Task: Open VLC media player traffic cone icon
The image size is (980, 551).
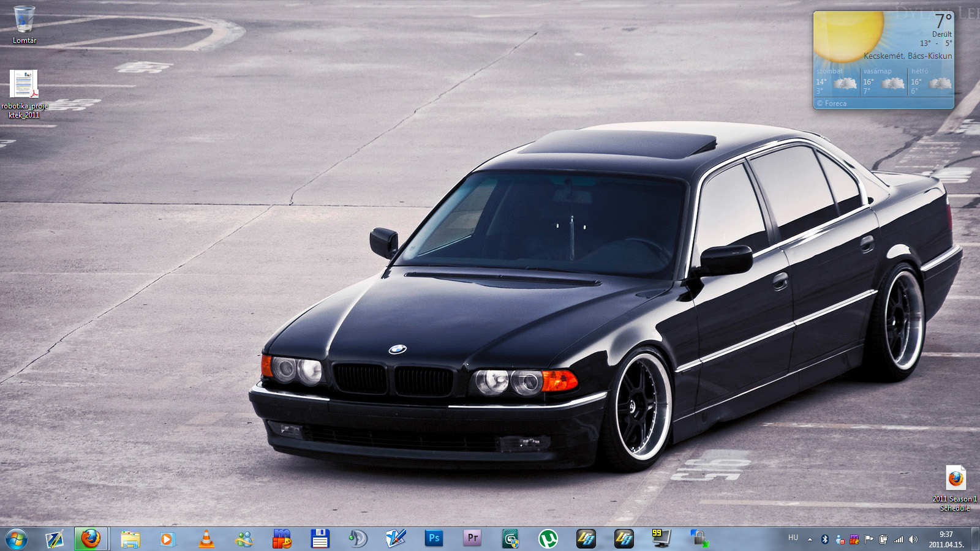Action: point(206,539)
